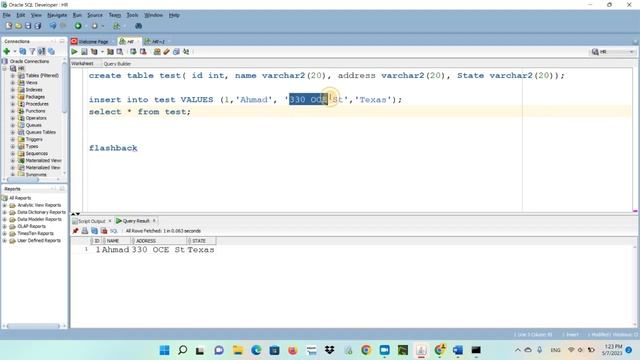Click the 'flashback' text in the worksheet

(x=113, y=148)
